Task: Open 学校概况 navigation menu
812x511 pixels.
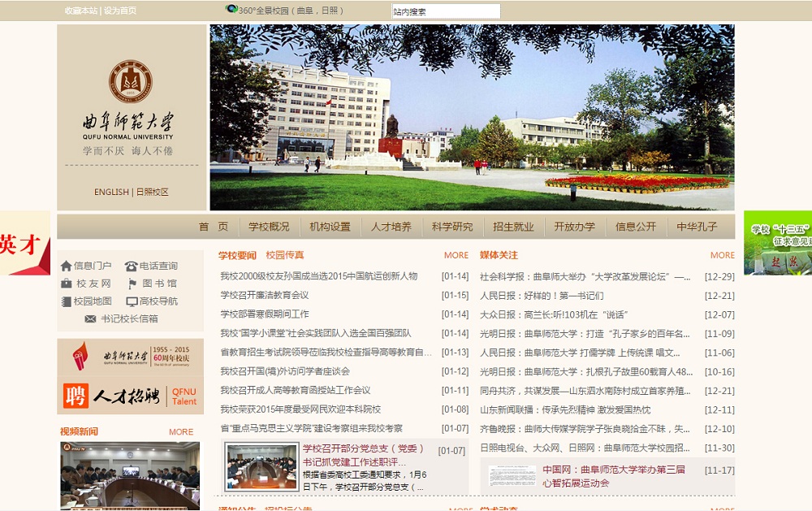Action: tap(269, 227)
